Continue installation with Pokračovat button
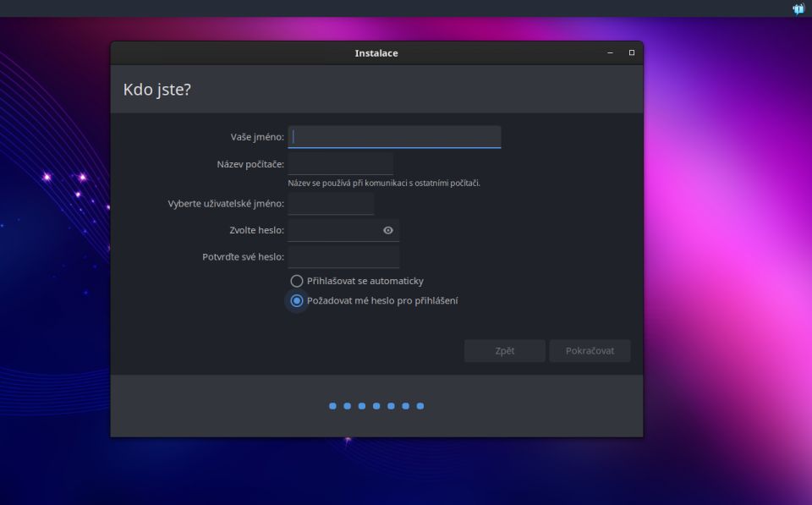 coord(590,351)
